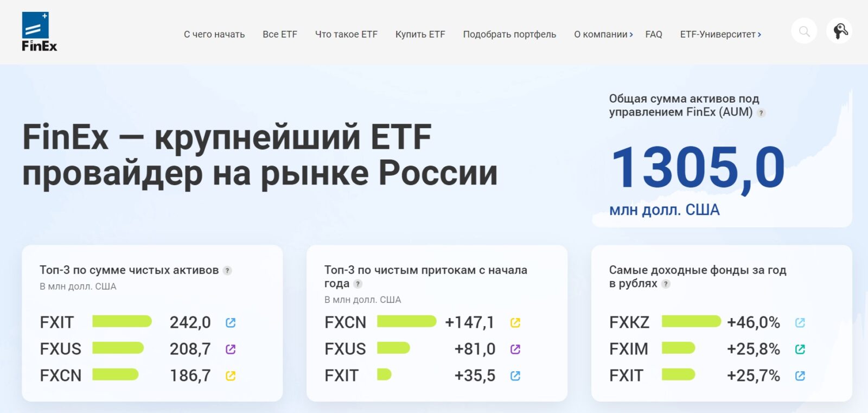Open external link icon for FXIT +25,7%
Screen dimensions: 868x413
coord(800,376)
